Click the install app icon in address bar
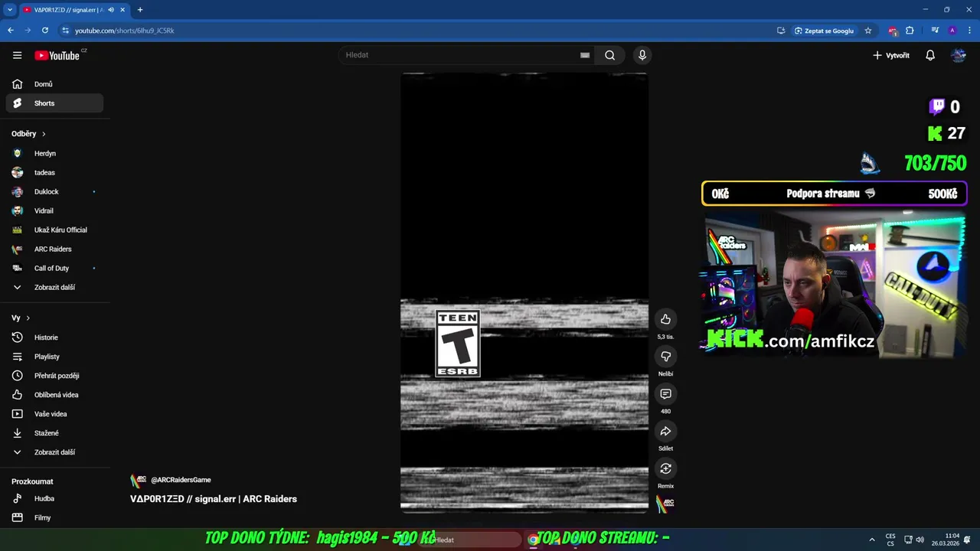Image resolution: width=980 pixels, height=551 pixels. [x=780, y=31]
